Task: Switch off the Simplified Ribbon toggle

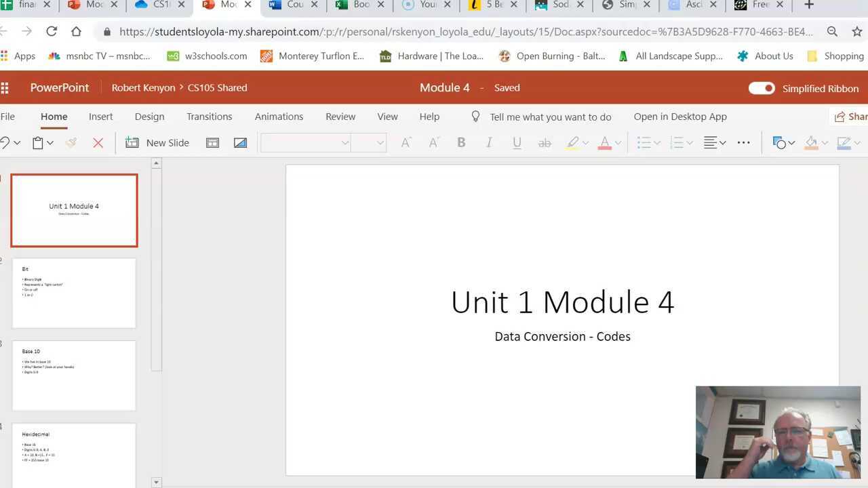Action: click(x=762, y=88)
